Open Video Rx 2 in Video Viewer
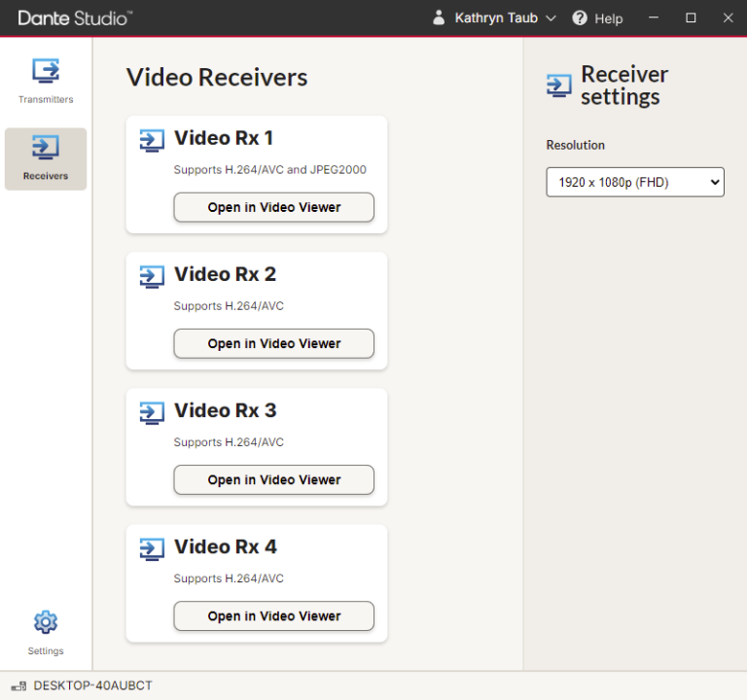 (x=273, y=343)
